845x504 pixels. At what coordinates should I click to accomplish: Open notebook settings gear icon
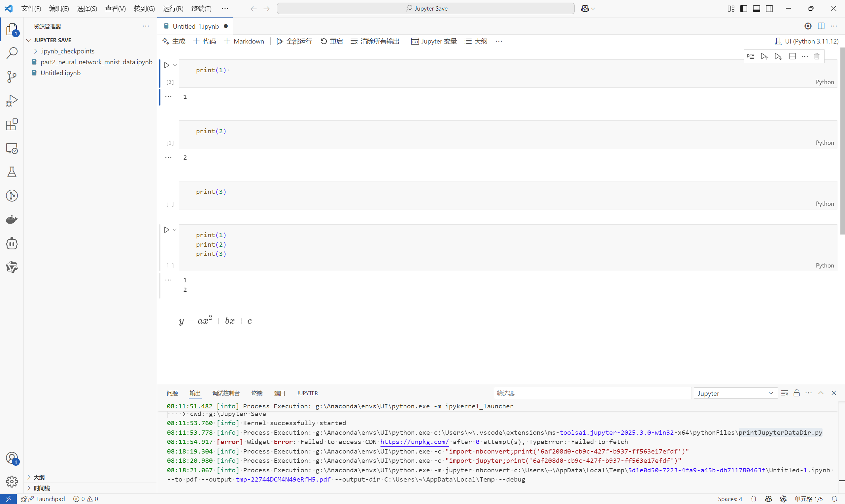(x=808, y=26)
